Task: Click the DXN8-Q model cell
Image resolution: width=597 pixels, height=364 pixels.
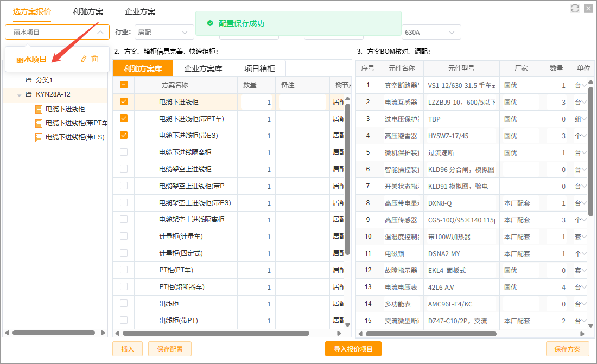Action: tap(461, 203)
